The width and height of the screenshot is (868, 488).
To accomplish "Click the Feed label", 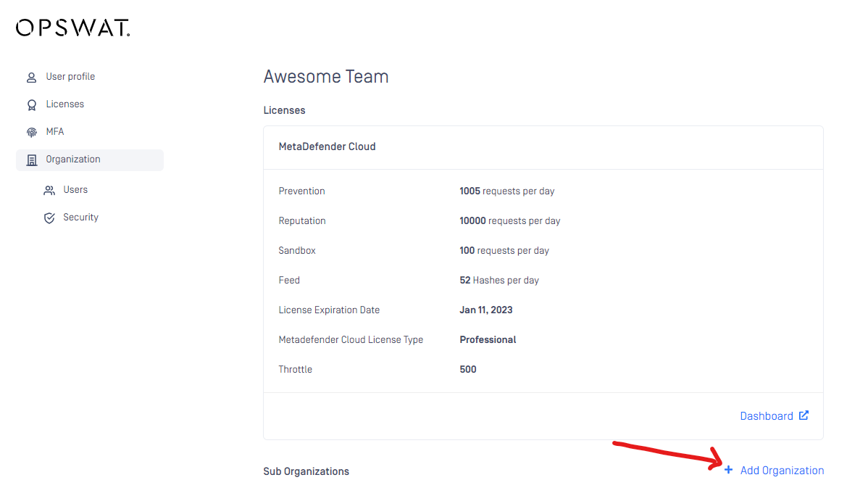I will click(290, 281).
